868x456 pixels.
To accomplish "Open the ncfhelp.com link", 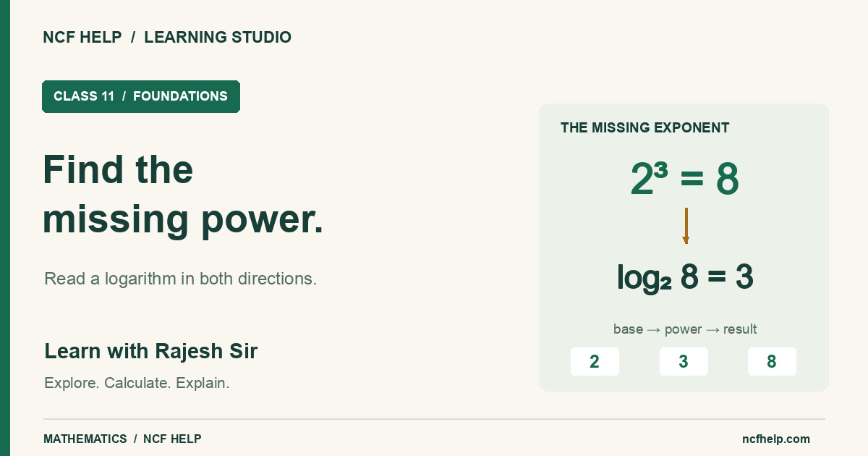I will [x=776, y=439].
